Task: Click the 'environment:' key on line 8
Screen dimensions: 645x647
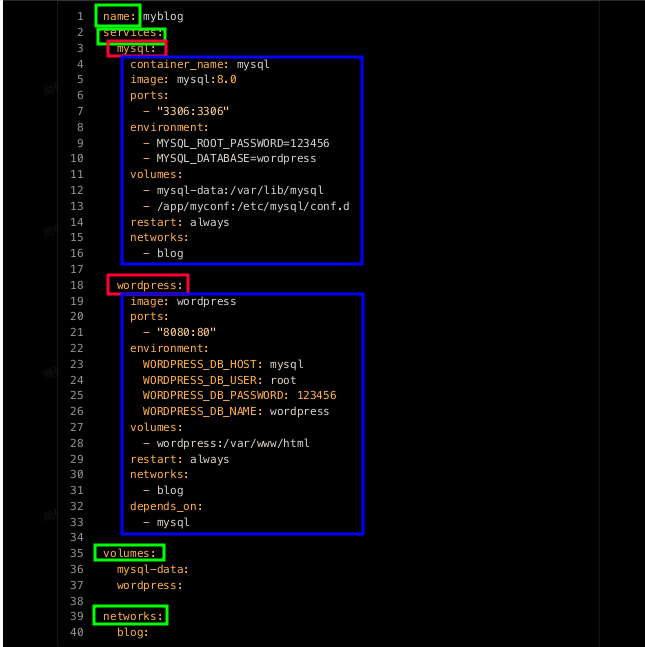Action: (169, 127)
